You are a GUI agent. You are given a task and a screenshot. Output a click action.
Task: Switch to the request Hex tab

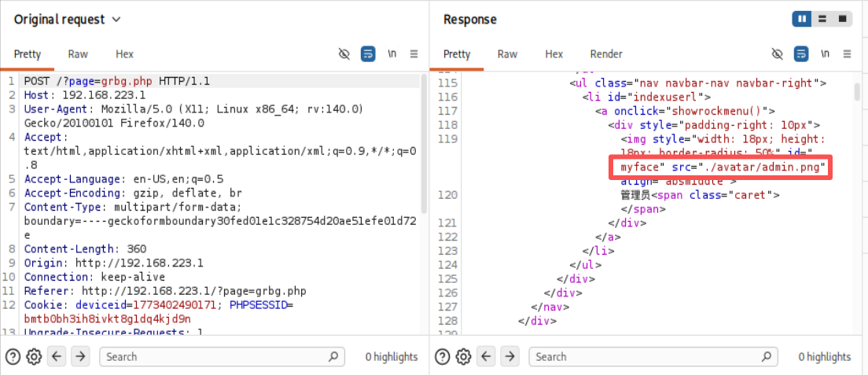(124, 54)
